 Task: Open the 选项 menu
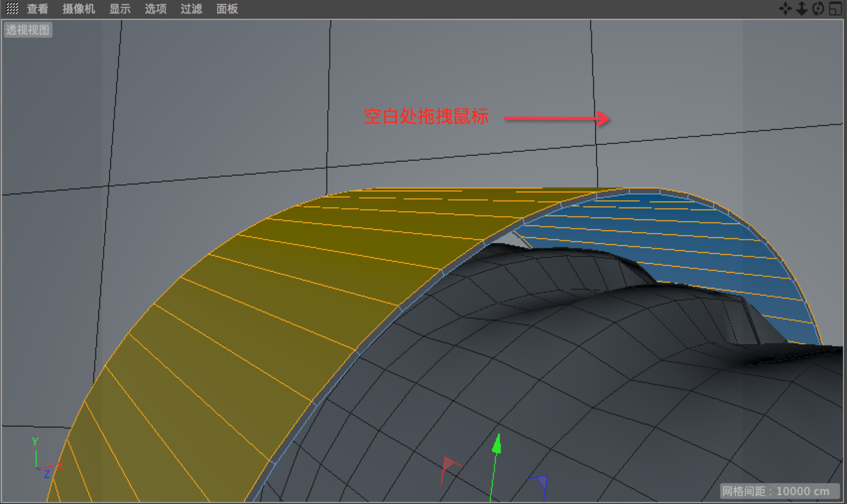(156, 9)
